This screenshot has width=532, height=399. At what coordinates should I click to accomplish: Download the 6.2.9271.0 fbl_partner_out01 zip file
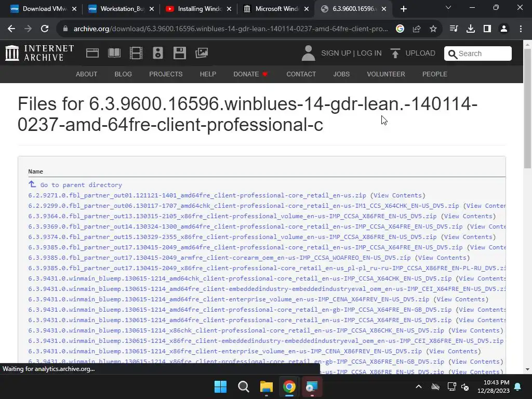[197, 195]
